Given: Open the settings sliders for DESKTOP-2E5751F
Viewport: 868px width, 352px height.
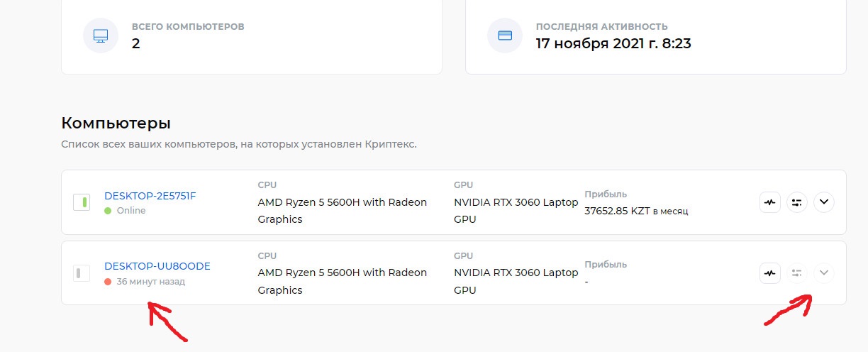Looking at the screenshot, I should coord(797,202).
